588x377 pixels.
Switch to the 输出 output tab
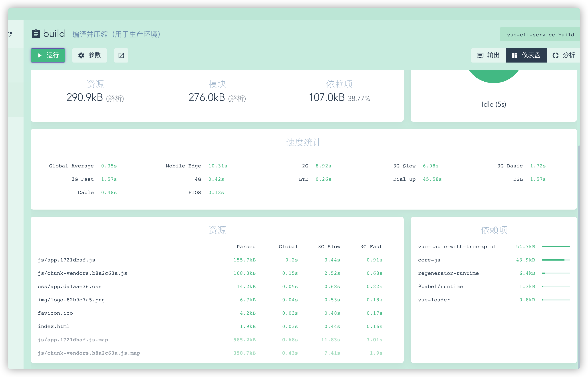488,55
